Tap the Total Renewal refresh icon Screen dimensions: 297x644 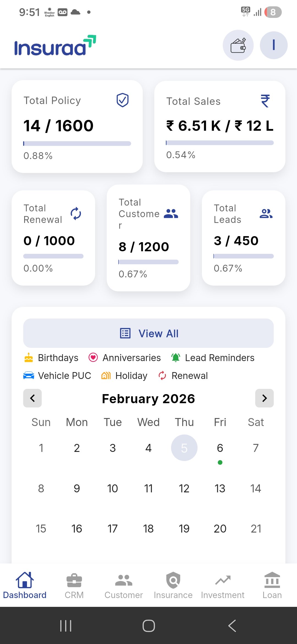pyautogui.click(x=76, y=214)
